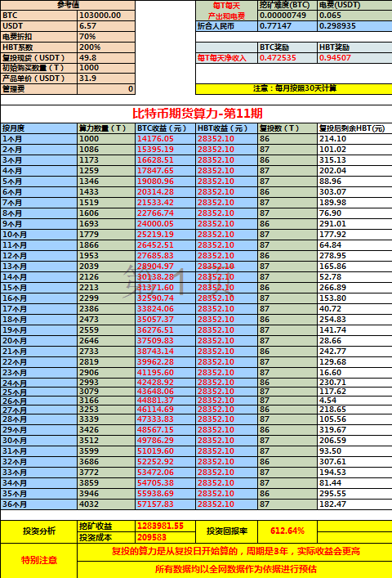Click the investment cost value 209583
This screenshot has height=578, width=392.
pyautogui.click(x=165, y=537)
